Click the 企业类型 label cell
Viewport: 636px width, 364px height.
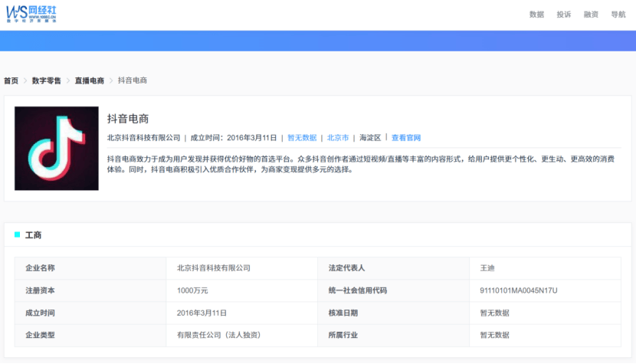90,335
